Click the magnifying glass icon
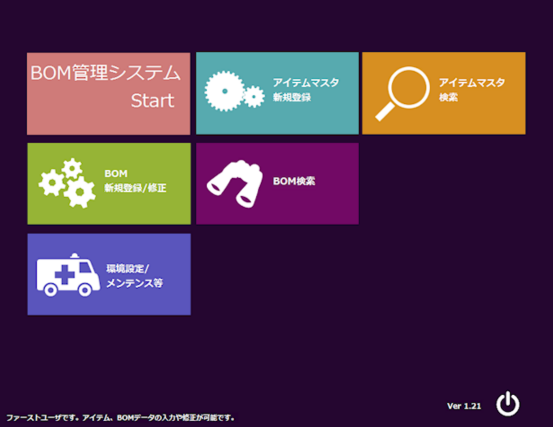The width and height of the screenshot is (553, 427). 403,94
